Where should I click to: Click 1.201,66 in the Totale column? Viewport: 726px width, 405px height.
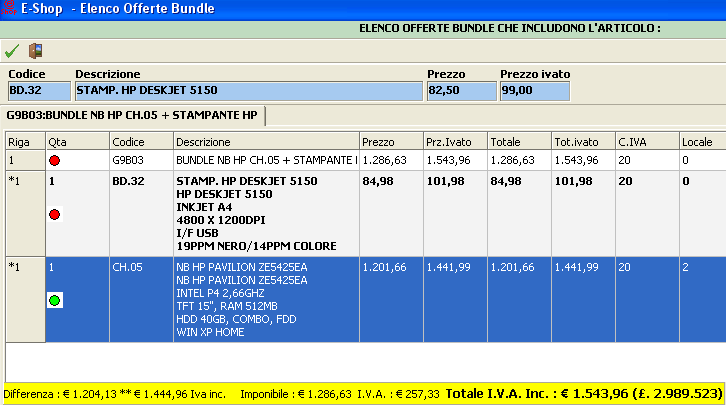click(x=519, y=299)
